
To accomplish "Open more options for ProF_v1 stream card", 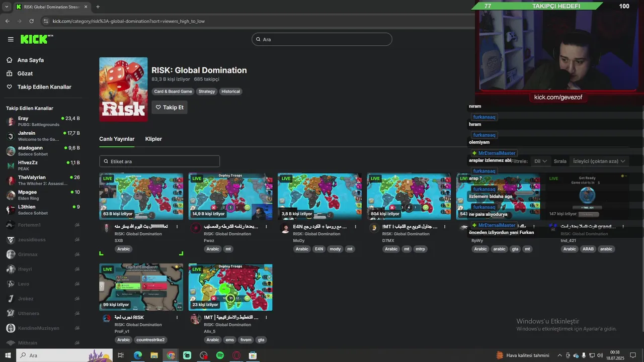I will coord(177,318).
